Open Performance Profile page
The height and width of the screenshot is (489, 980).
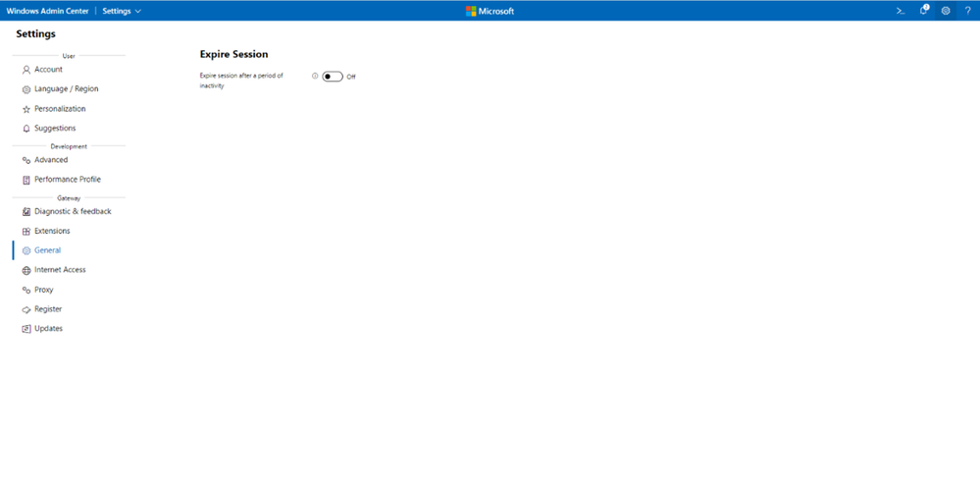[69, 180]
